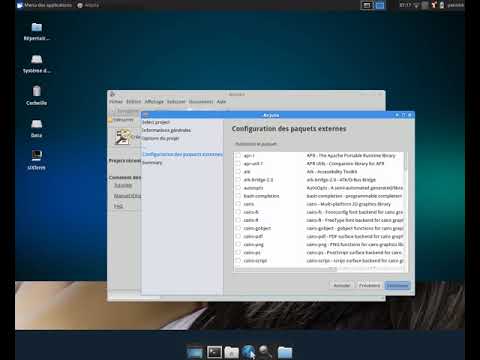Select the Anjuta task button in the top panel

88,5
